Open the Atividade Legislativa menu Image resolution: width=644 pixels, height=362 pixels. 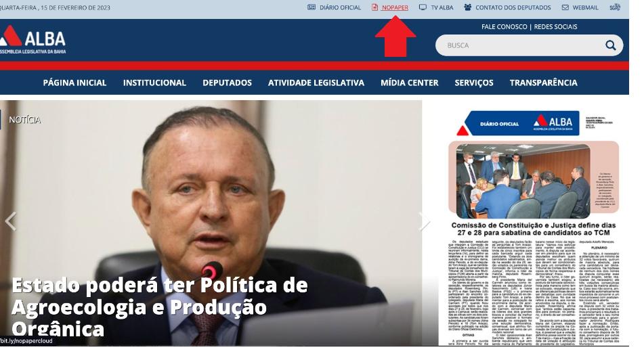pos(316,83)
